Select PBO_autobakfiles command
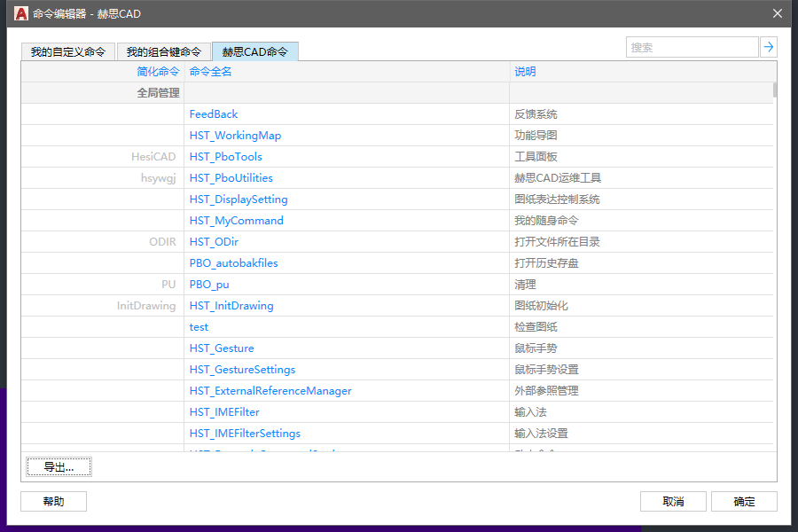Image resolution: width=798 pixels, height=532 pixels. (x=233, y=263)
